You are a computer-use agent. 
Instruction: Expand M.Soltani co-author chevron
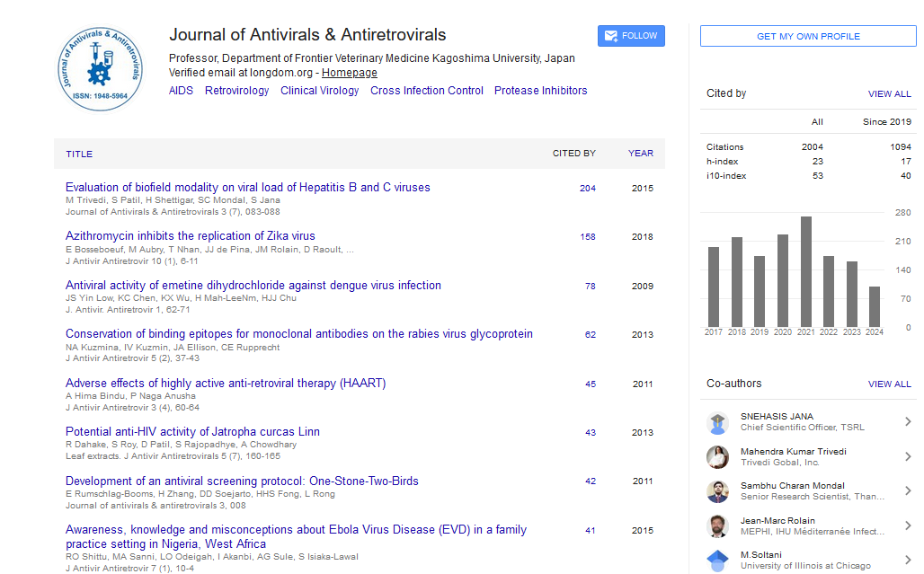pyautogui.click(x=908, y=561)
